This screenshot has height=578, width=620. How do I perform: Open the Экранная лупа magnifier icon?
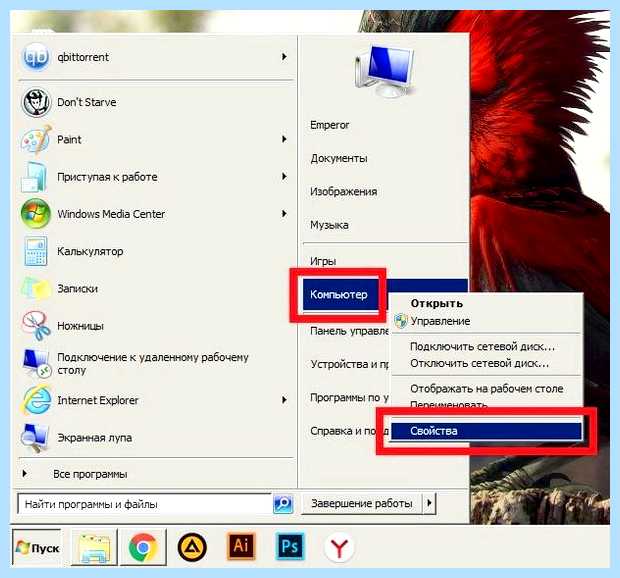coord(36,437)
